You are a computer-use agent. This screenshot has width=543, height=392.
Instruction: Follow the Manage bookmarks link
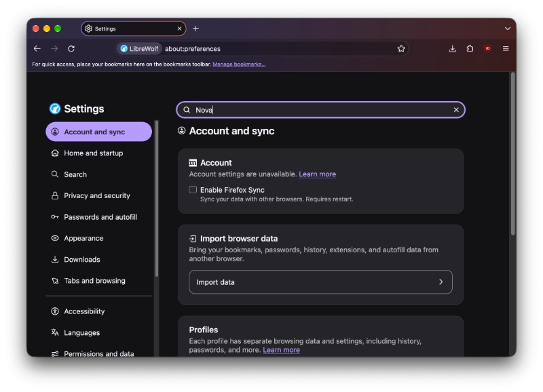pos(239,64)
